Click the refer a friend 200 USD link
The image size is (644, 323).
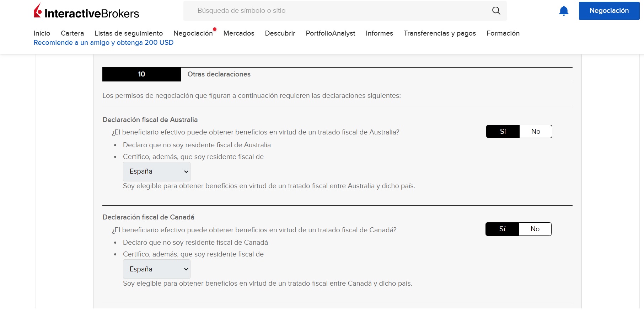103,43
